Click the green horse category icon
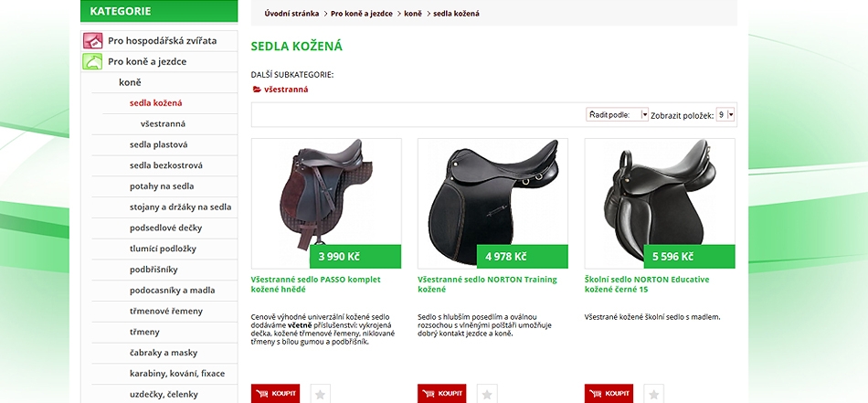The height and width of the screenshot is (403, 868). pos(93,61)
